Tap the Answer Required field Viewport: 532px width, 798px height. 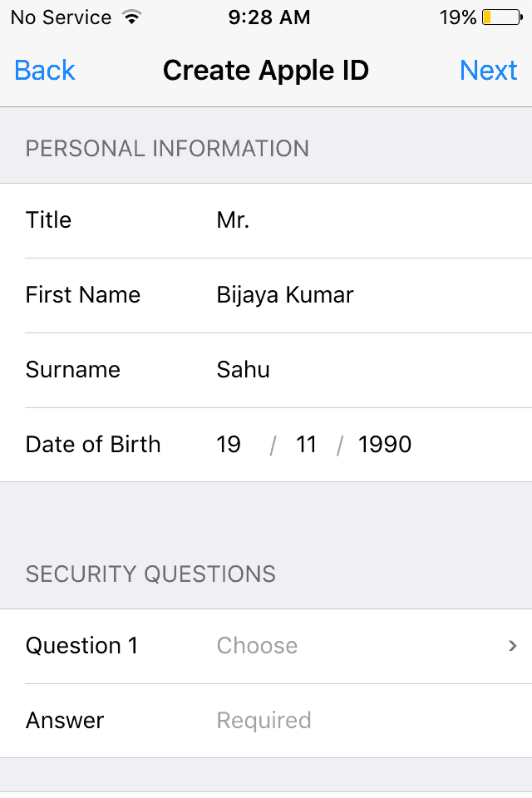pyautogui.click(x=266, y=721)
